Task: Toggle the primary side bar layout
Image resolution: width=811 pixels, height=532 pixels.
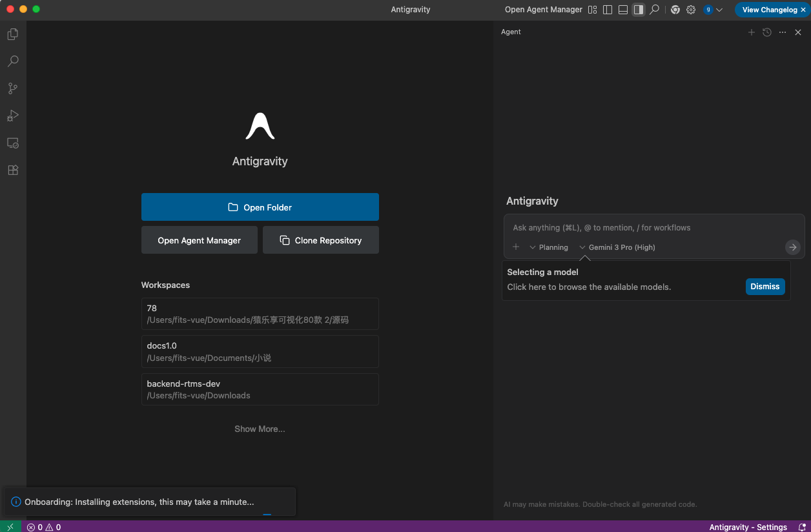Action: click(x=608, y=10)
